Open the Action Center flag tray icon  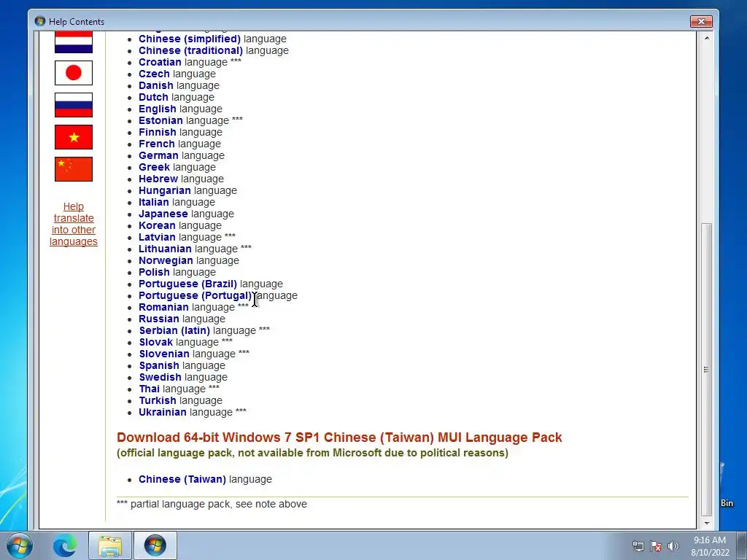656,546
